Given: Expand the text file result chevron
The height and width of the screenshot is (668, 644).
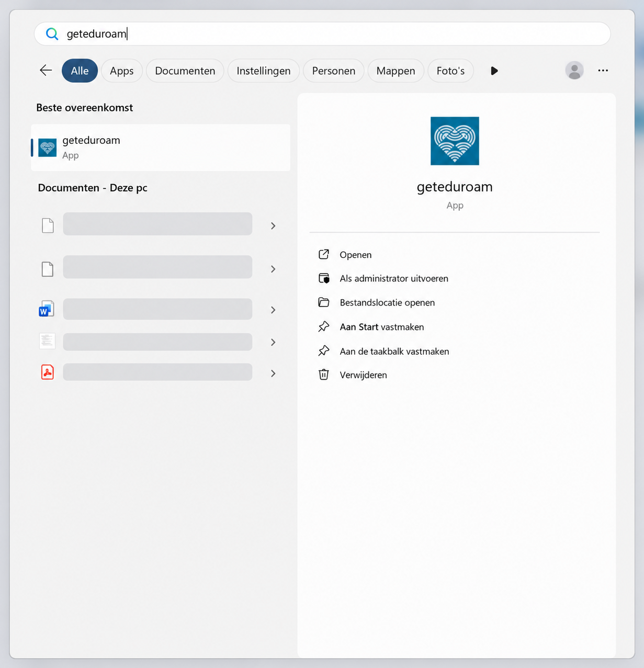Looking at the screenshot, I should 273,342.
